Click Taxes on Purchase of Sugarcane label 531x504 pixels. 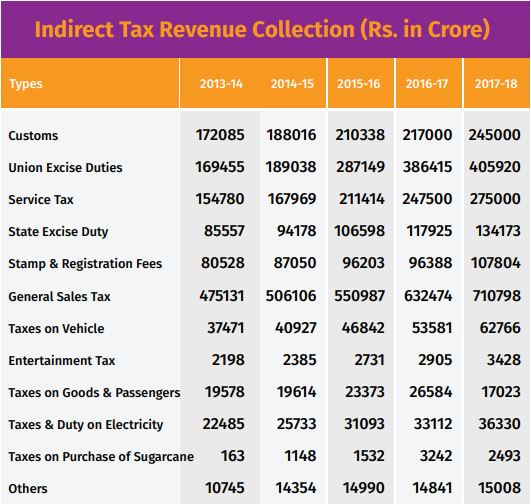(101, 457)
